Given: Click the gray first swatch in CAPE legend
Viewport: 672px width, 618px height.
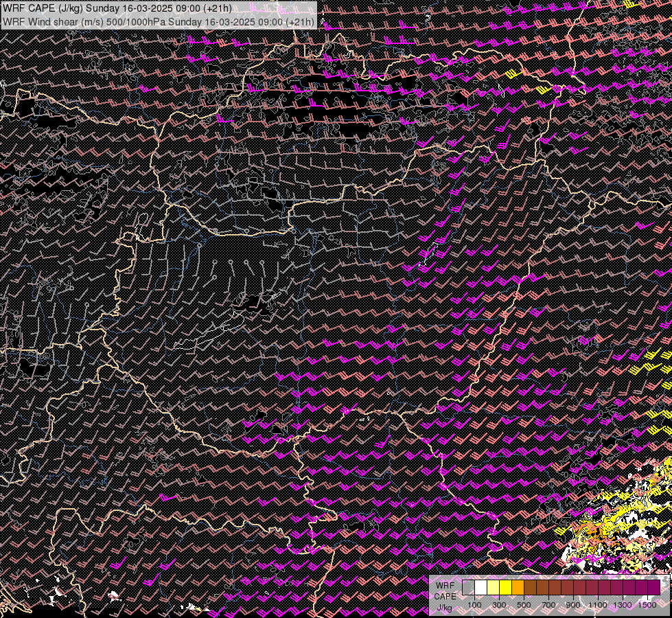Looking at the screenshot, I should point(468,587).
